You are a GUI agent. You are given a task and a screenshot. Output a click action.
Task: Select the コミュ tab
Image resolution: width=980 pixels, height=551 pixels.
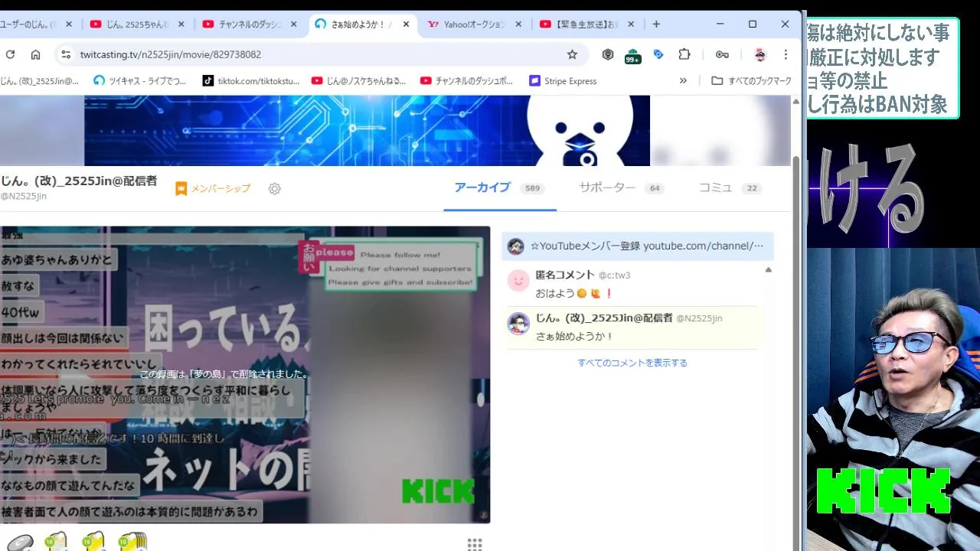[729, 187]
